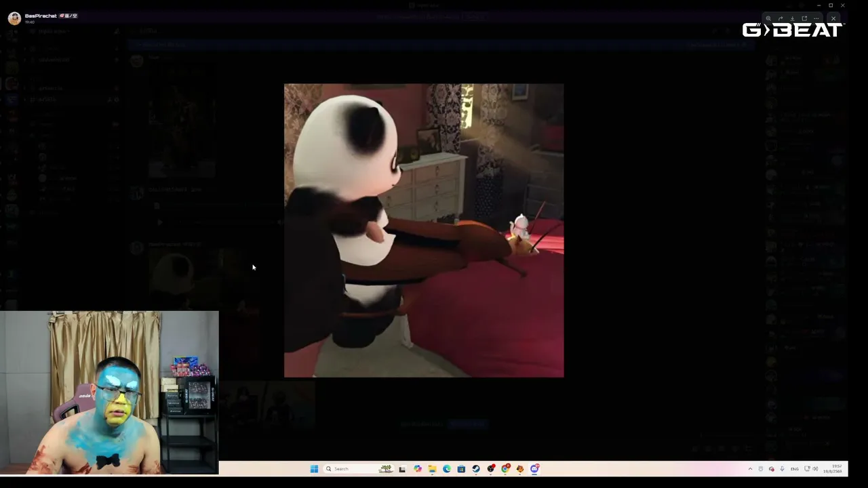Open Microsoft Store from the taskbar
This screenshot has width=868, height=488.
tap(461, 469)
